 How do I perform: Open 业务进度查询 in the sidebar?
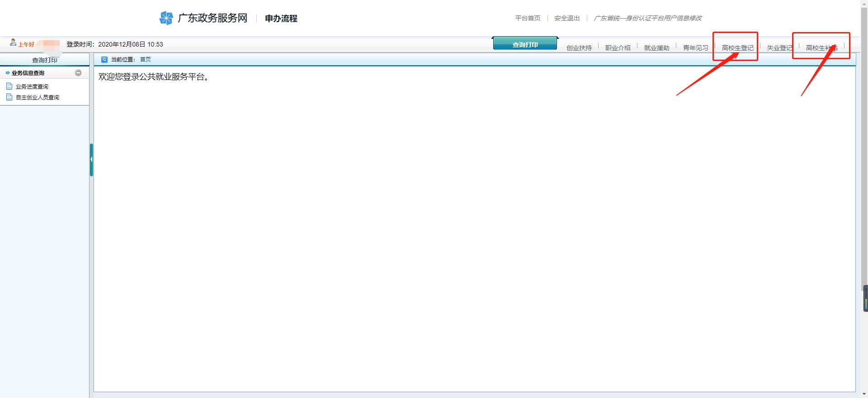pyautogui.click(x=32, y=86)
